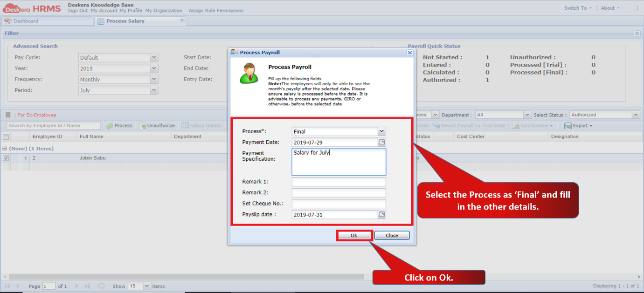The width and height of the screenshot is (644, 293).
Task: Open the Payslip date calendar picker
Action: click(382, 215)
